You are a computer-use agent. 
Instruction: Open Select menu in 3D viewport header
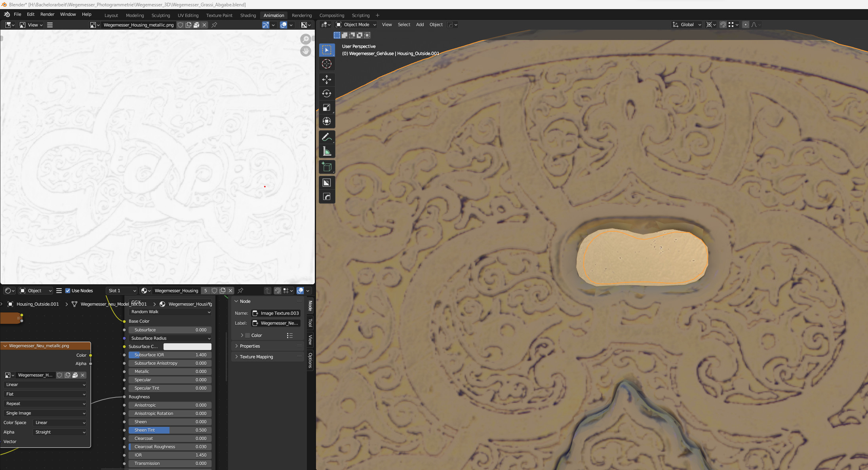404,25
